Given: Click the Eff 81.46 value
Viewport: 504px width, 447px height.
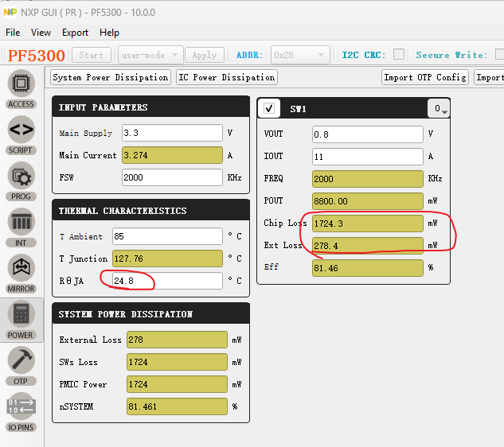Looking at the screenshot, I should 368,268.
